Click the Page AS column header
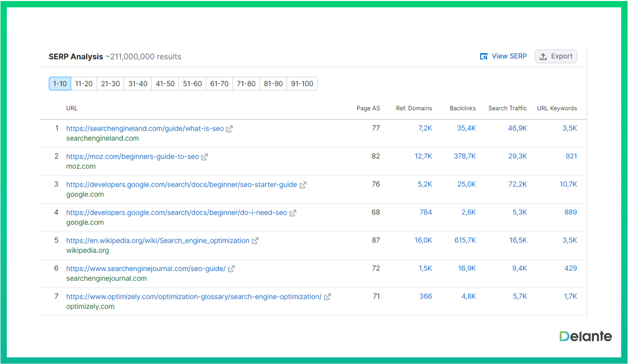 pos(368,108)
